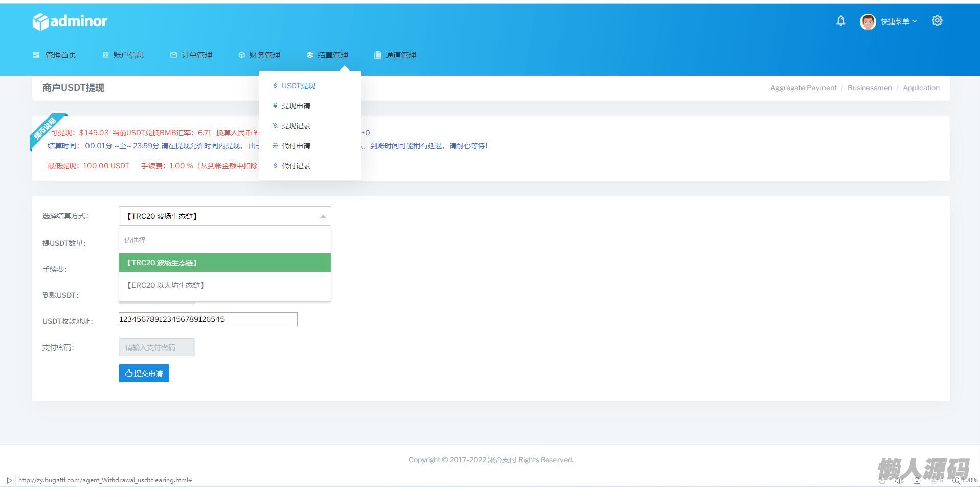Image resolution: width=980 pixels, height=487 pixels.
Task: Click the notification bell icon
Action: (x=840, y=21)
